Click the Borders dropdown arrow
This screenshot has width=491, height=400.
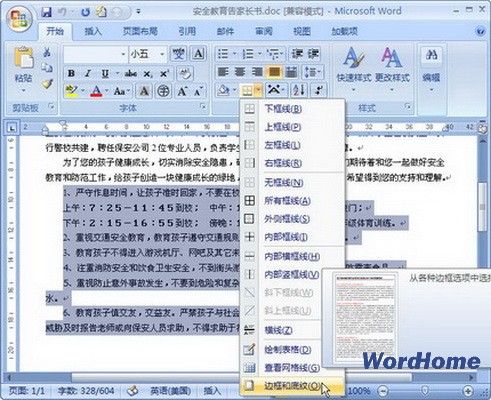pos(258,90)
